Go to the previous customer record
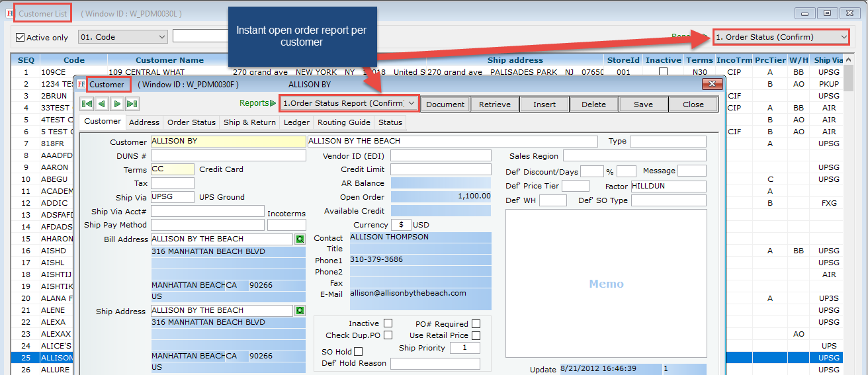 coord(101,104)
